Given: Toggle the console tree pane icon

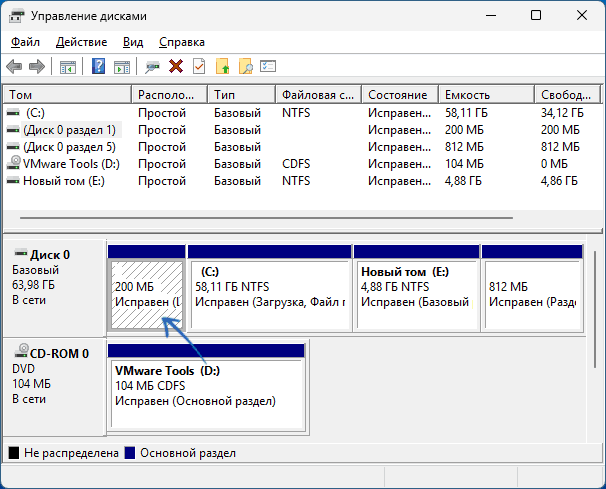Looking at the screenshot, I should pyautogui.click(x=68, y=66).
